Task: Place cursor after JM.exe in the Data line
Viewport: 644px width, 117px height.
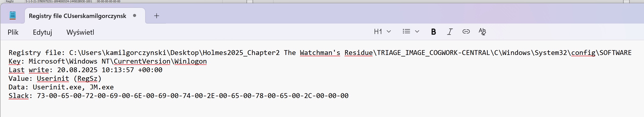Action: click(x=114, y=87)
